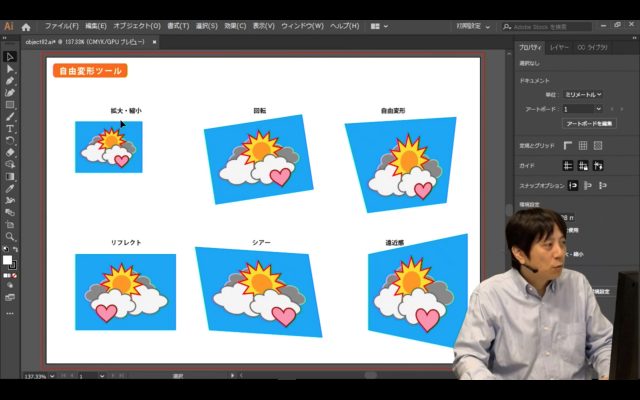640x400 pixels.
Task: Change the screen mode
Action: (x=10, y=298)
